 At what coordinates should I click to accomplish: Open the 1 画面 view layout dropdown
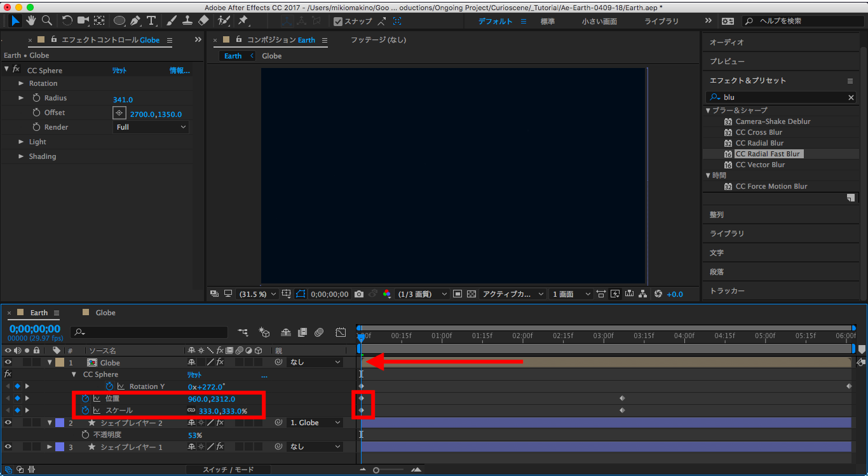pyautogui.click(x=570, y=294)
